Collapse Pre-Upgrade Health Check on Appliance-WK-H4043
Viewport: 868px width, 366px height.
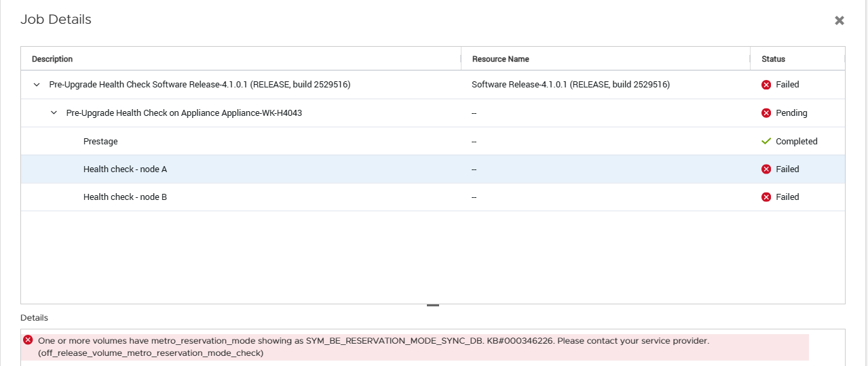pyautogui.click(x=54, y=113)
